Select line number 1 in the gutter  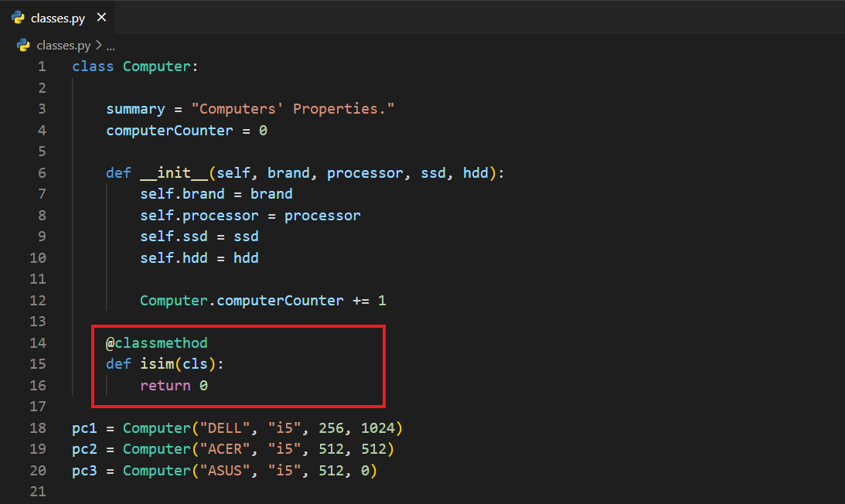[42, 66]
